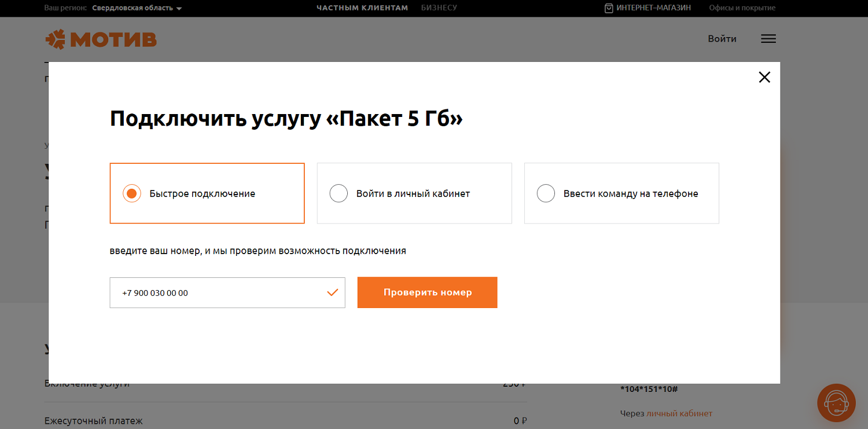The height and width of the screenshot is (429, 868).
Task: Click the shopping bag icon
Action: (609, 8)
